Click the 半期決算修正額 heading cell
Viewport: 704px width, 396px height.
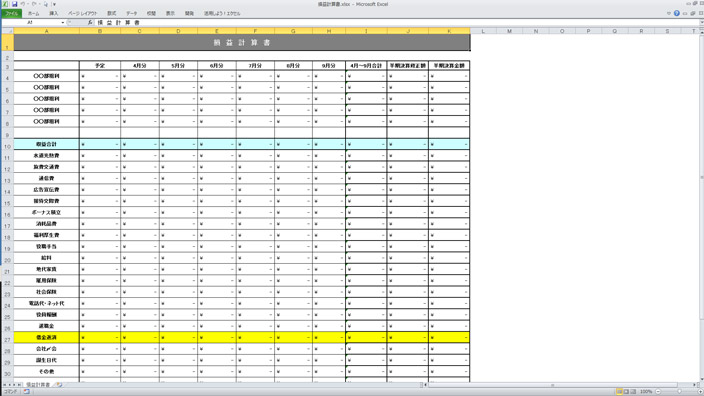408,66
